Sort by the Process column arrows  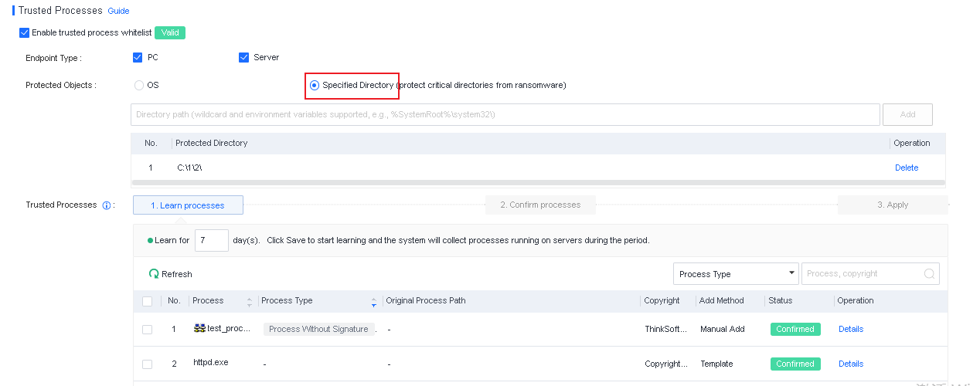250,301
